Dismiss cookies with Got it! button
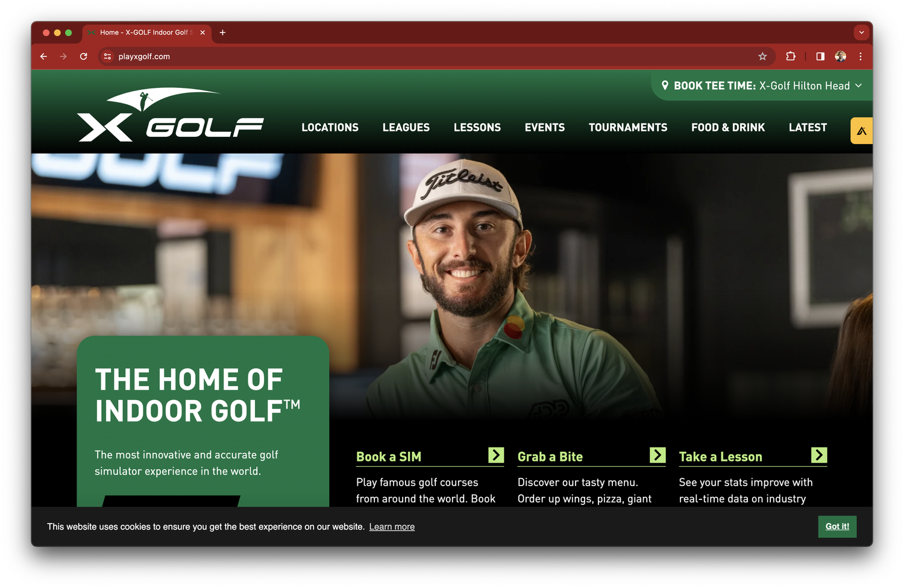 [837, 527]
